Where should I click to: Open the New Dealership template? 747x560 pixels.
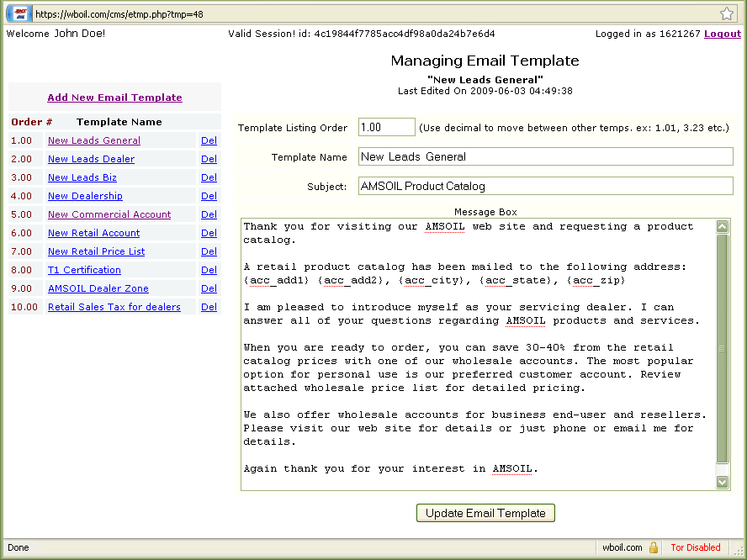pos(85,196)
